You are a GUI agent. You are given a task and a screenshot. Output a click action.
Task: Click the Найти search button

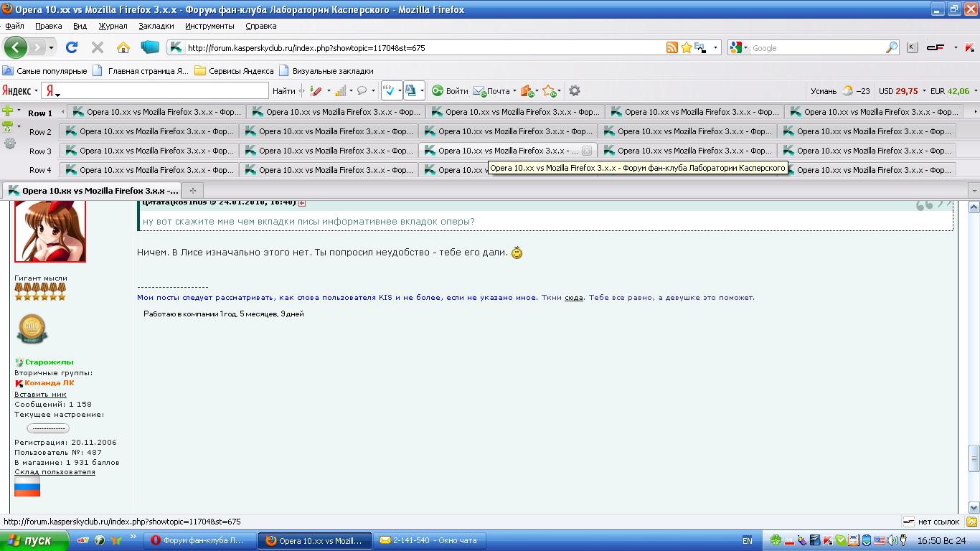point(284,91)
